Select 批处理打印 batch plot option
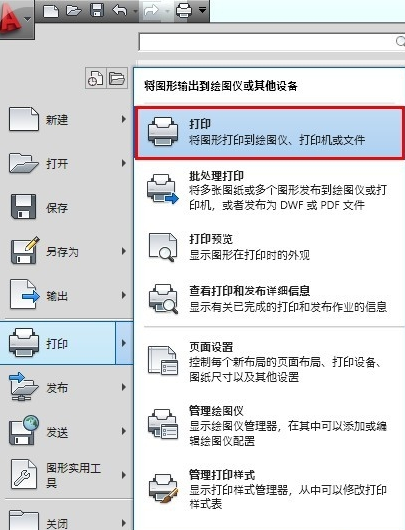This screenshot has width=405, height=530. (269, 191)
